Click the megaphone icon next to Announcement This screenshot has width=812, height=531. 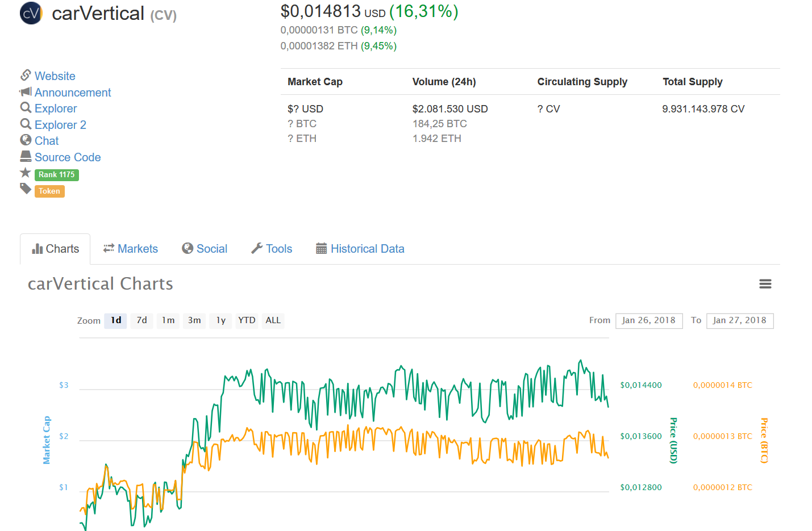click(x=26, y=91)
